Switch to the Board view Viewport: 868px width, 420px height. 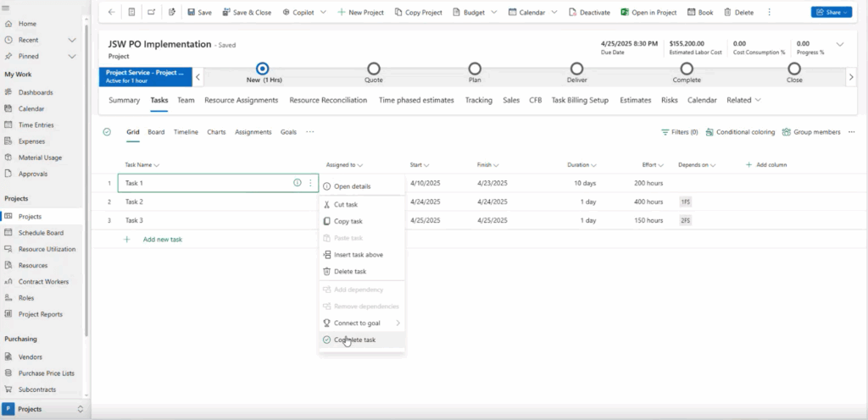click(x=156, y=132)
